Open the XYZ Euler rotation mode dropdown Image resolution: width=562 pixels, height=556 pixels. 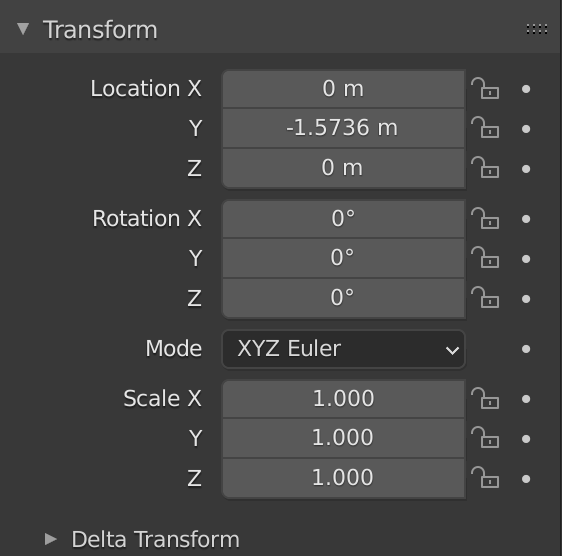coord(343,349)
